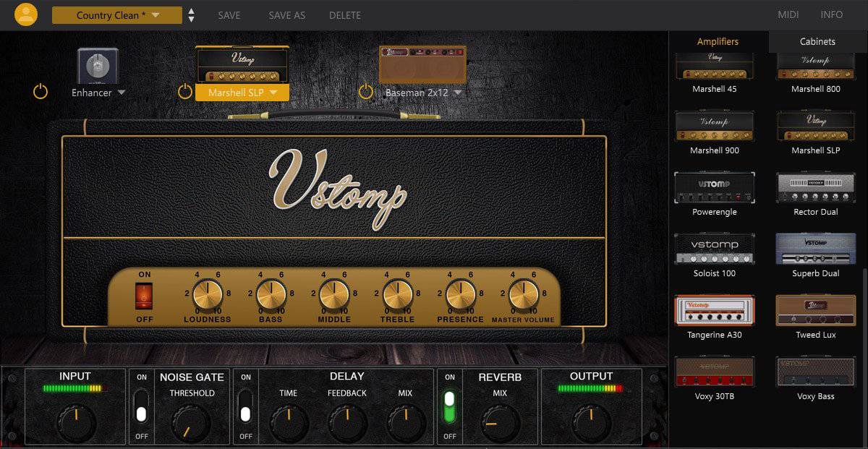Switch to the Amplifiers tab
Screen dimensions: 868x449
(718, 41)
